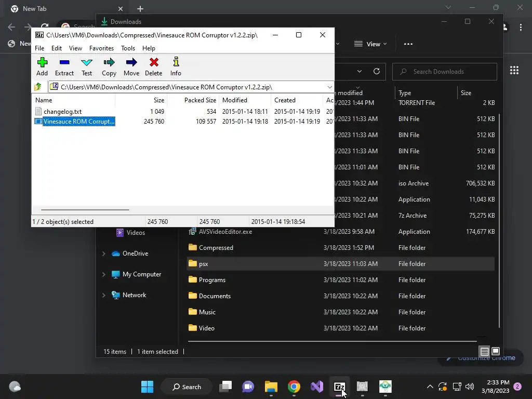Expand the My Computer tree node
The image size is (532, 399).
(x=104, y=274)
